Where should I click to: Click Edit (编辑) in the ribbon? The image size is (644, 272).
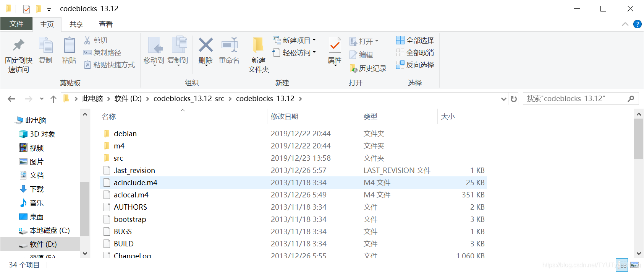(361, 55)
